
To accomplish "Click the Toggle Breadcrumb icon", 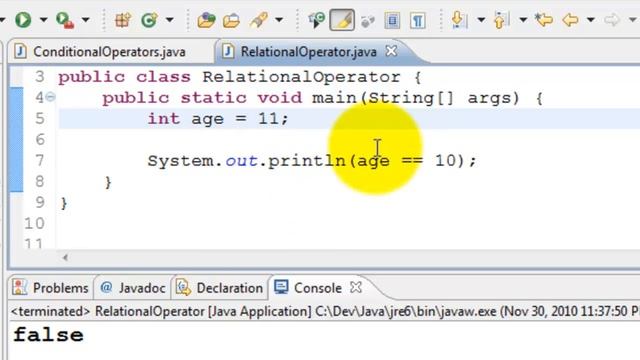I will [x=316, y=20].
